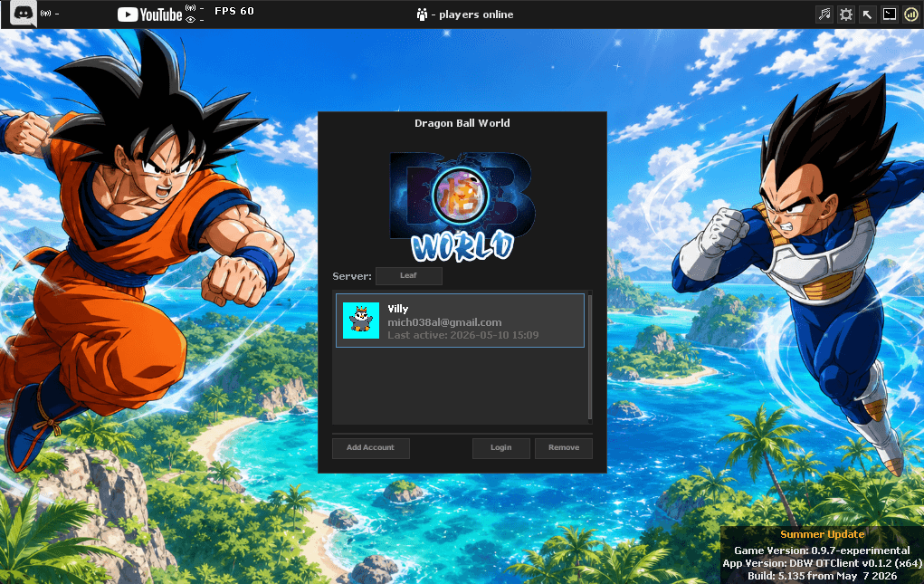Click the 'Summer Update' label

tap(823, 534)
